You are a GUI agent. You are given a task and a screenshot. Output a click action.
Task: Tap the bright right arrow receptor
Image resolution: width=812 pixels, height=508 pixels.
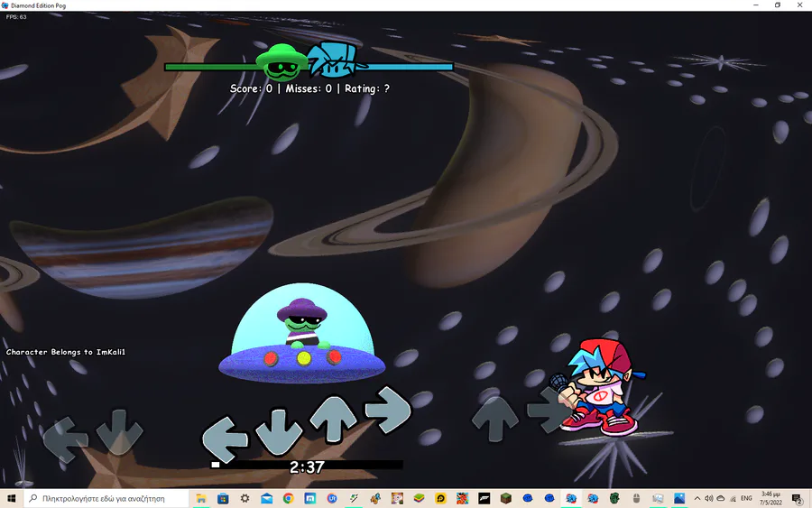(x=388, y=409)
